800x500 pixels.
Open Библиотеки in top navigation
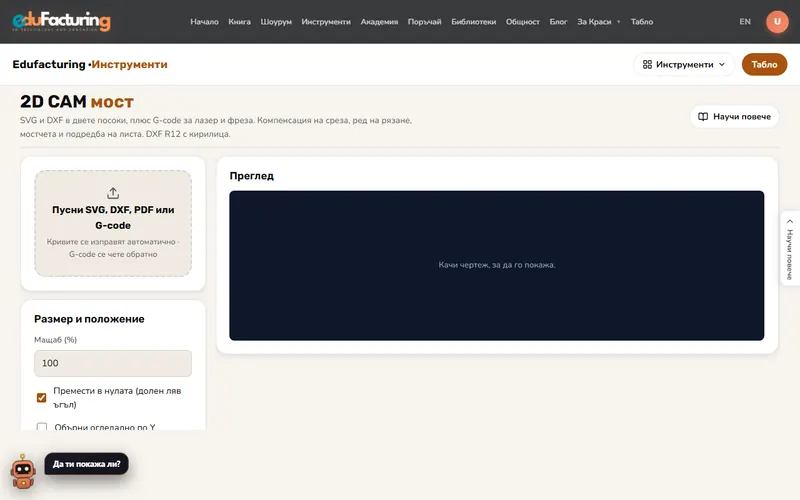click(473, 22)
